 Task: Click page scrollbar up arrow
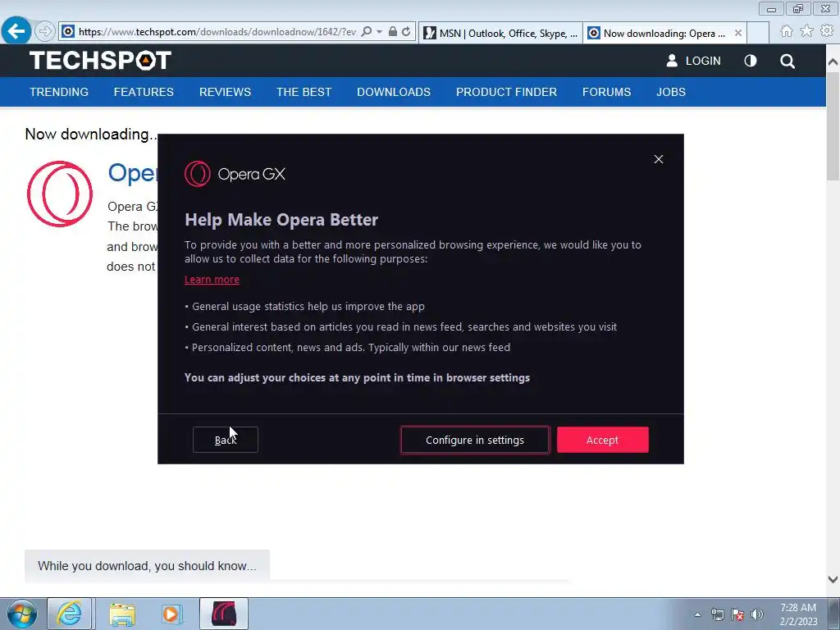click(x=833, y=62)
